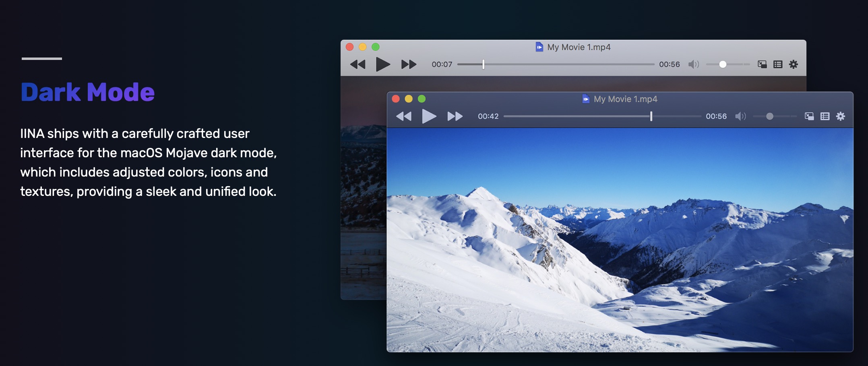Viewport: 868px width, 366px height.
Task: Play the video in the back light window
Action: click(383, 64)
